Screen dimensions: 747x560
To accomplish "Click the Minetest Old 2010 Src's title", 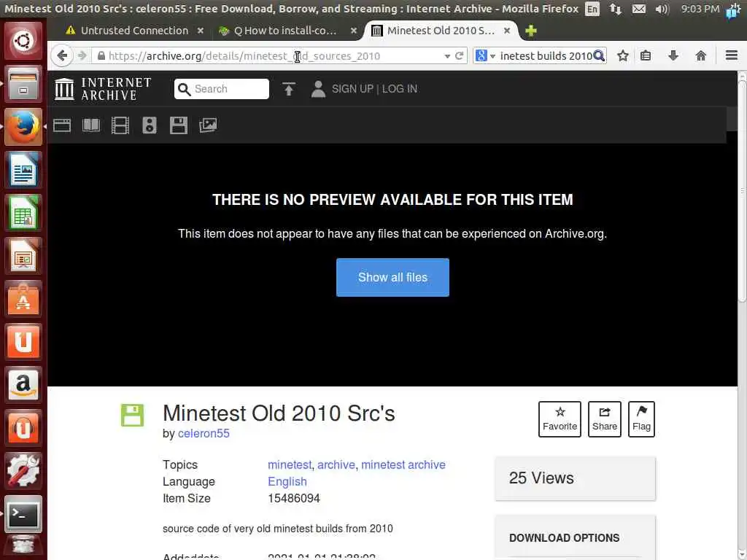I will tap(279, 413).
